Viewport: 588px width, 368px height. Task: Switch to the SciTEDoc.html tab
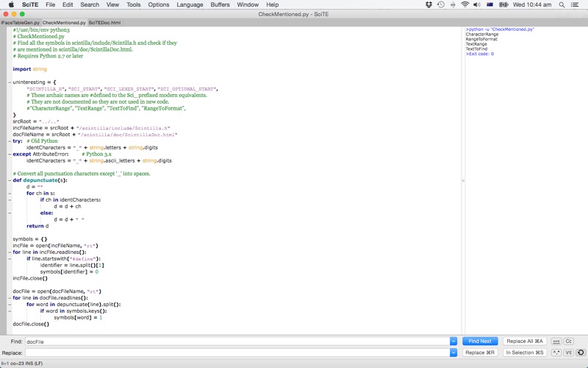(104, 23)
